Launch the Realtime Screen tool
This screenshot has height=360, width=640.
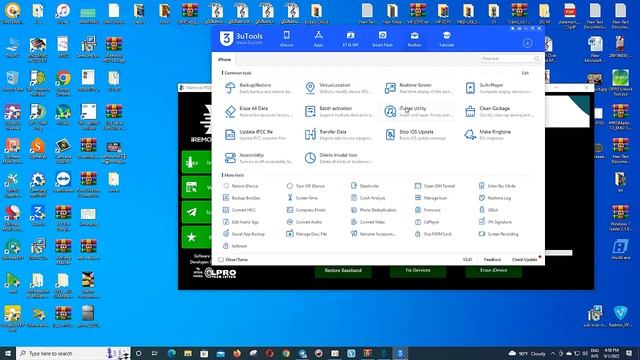pos(418,88)
